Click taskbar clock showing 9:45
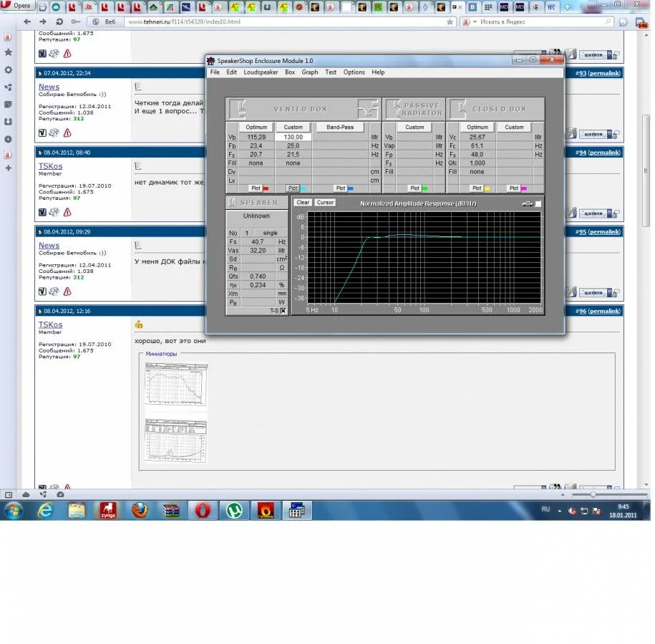The height and width of the screenshot is (644, 655). pos(623,511)
